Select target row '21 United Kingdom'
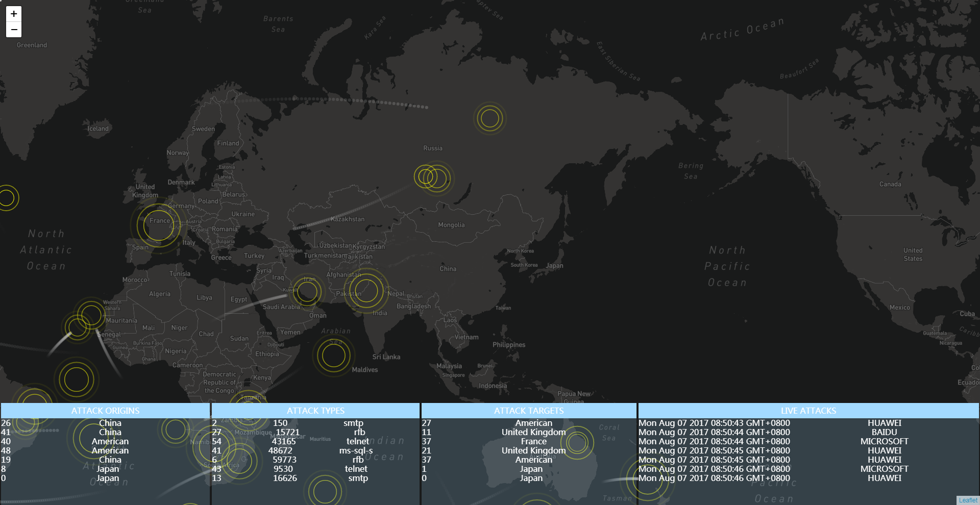The image size is (980, 505). point(529,450)
